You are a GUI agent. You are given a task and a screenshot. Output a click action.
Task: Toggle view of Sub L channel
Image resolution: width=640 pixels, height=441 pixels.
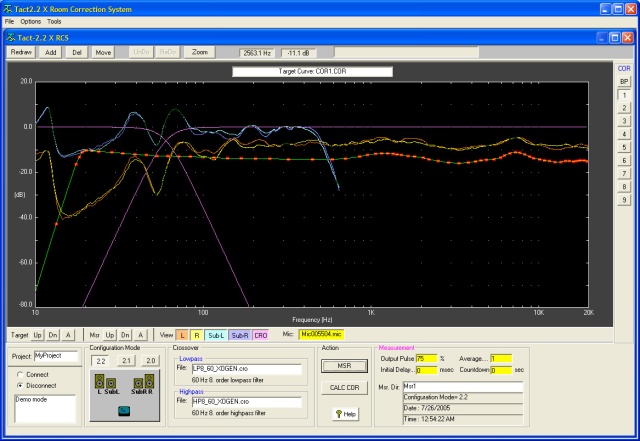(216, 335)
